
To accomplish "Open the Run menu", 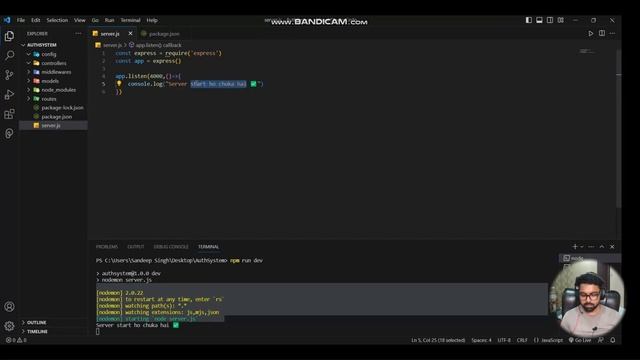I will (109, 20).
